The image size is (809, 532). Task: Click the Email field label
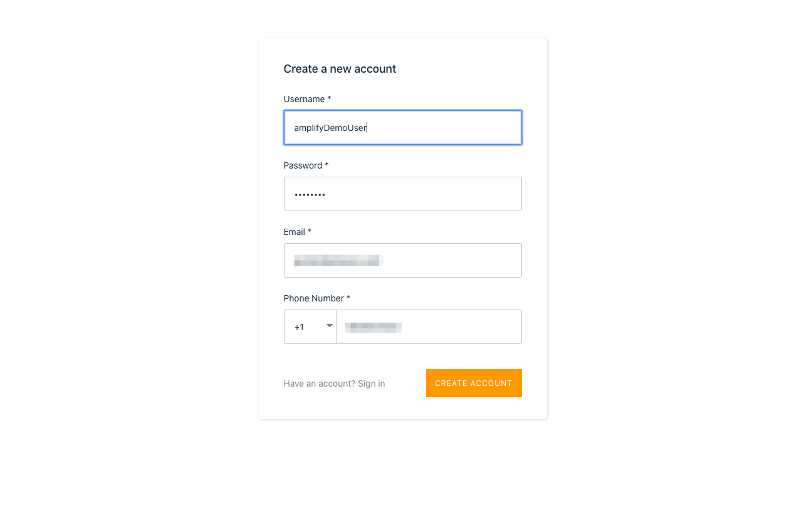[294, 232]
